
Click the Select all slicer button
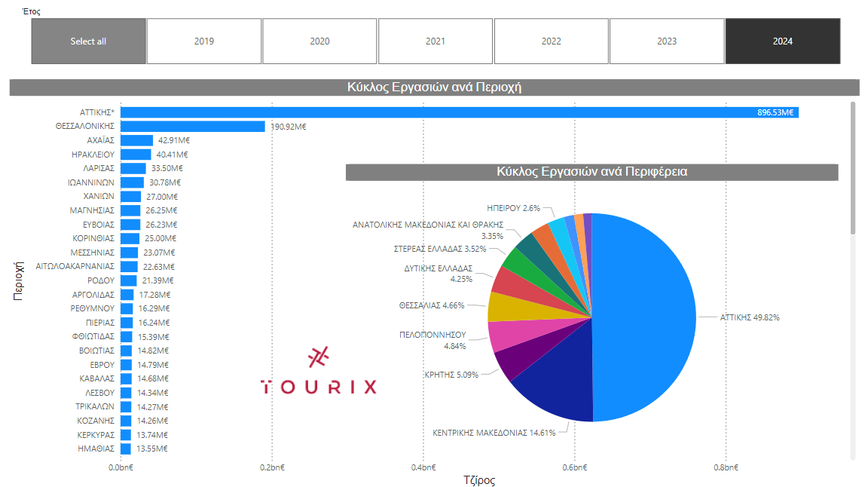88,41
